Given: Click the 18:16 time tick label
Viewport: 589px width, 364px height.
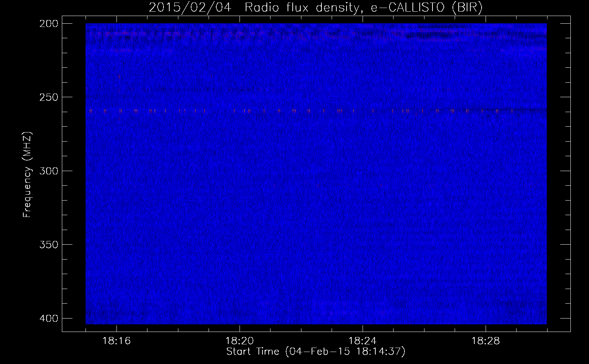Looking at the screenshot, I should [116, 341].
